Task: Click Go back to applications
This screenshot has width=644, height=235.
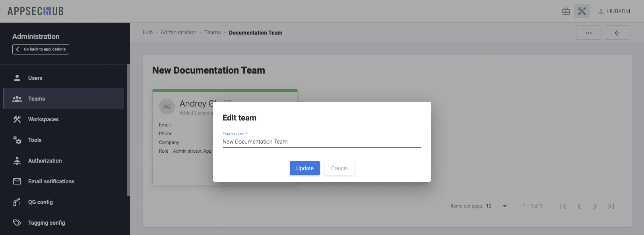Action: pyautogui.click(x=41, y=49)
